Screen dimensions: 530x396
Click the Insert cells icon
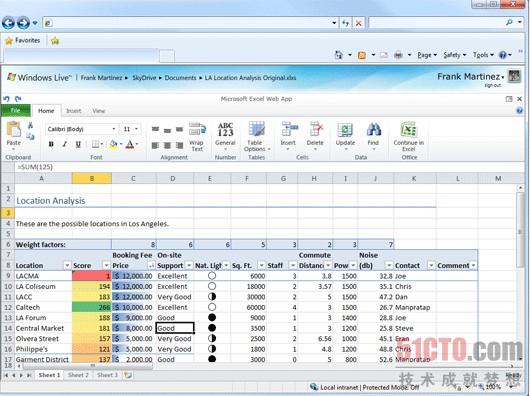[289, 129]
